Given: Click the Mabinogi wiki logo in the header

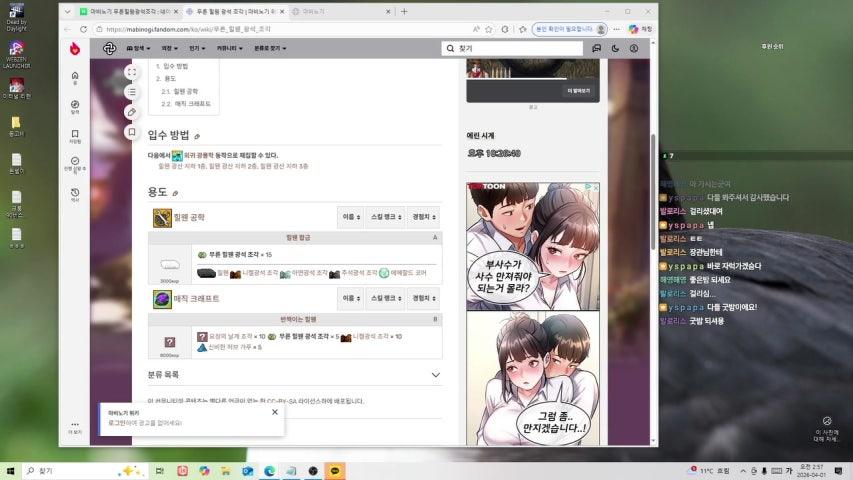Looking at the screenshot, I should [109, 48].
